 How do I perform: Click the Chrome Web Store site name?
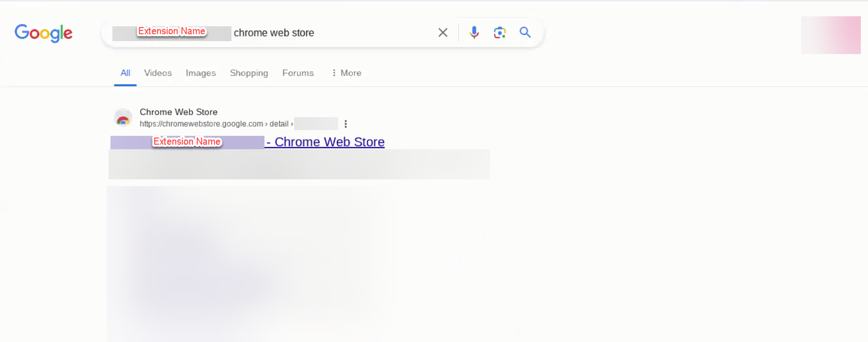[x=178, y=112]
